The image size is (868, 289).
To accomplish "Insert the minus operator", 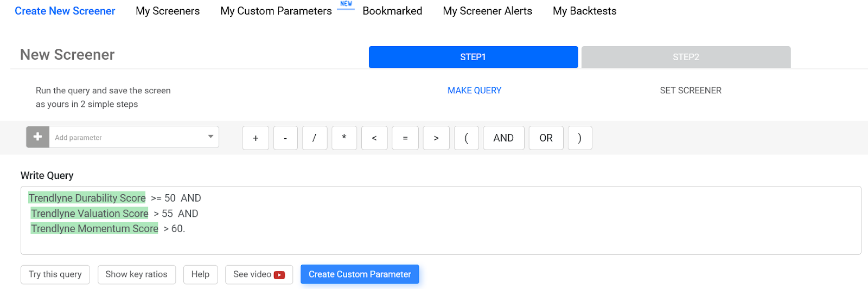I will [x=285, y=138].
